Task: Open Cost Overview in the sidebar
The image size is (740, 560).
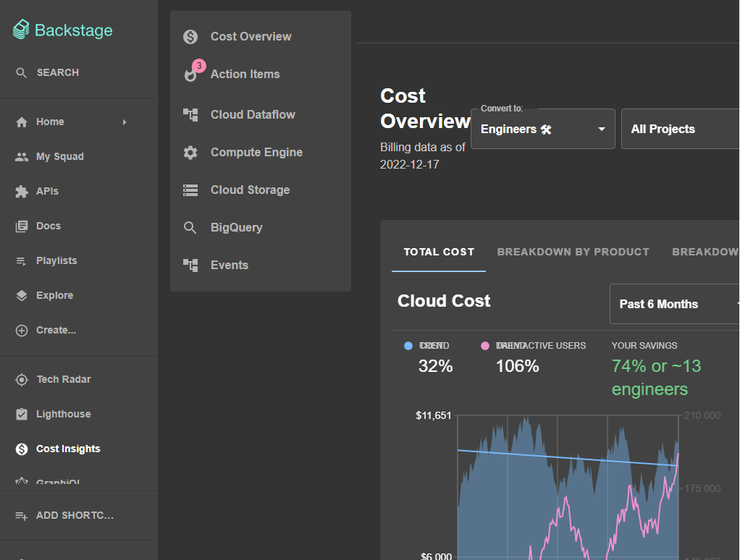Action: tap(251, 36)
